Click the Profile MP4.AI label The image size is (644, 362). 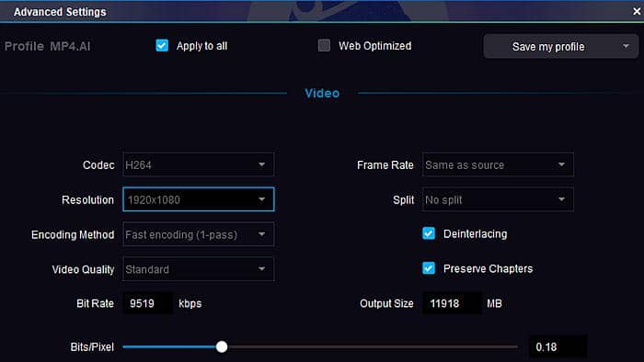tap(48, 46)
